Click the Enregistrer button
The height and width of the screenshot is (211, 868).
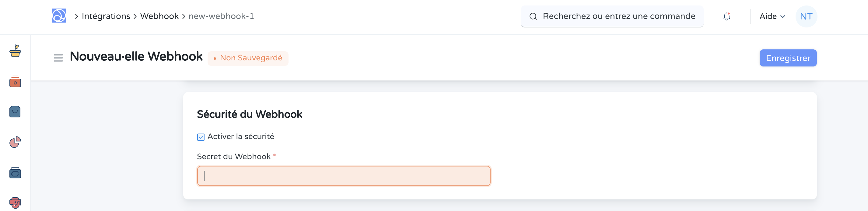pos(788,58)
